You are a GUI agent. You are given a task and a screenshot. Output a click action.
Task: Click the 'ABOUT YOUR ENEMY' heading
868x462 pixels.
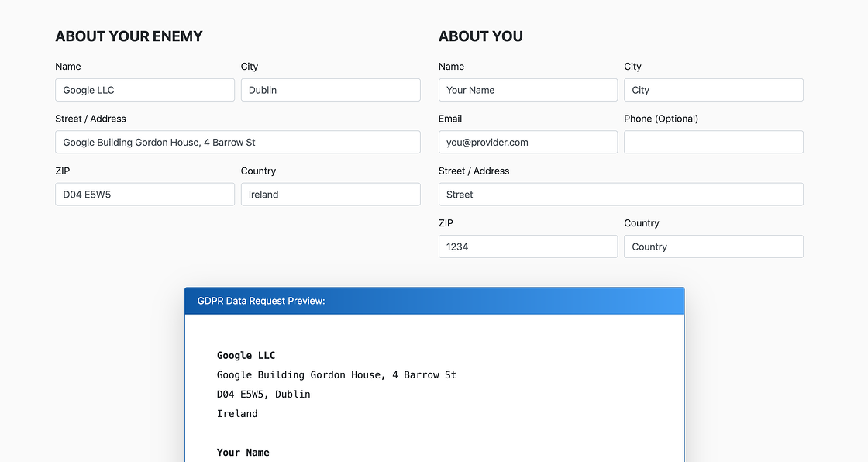click(129, 36)
